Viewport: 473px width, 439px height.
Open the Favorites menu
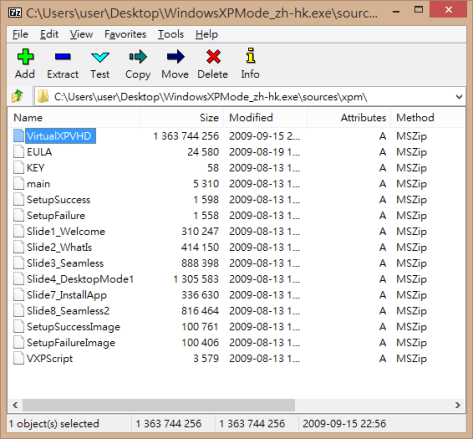(125, 34)
